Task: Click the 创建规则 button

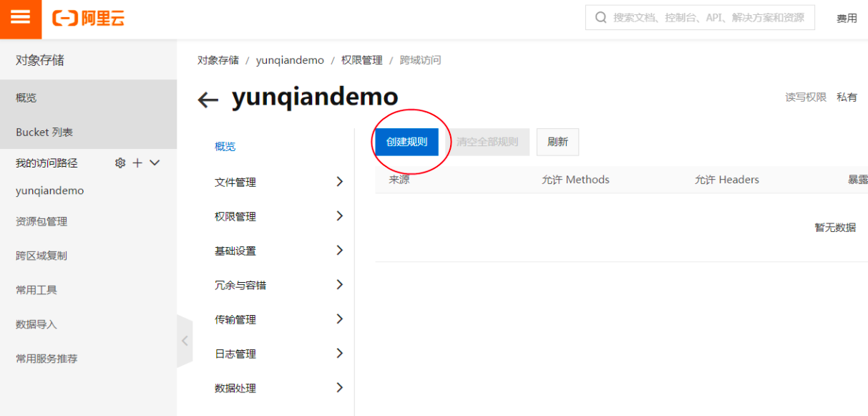Action: (406, 142)
